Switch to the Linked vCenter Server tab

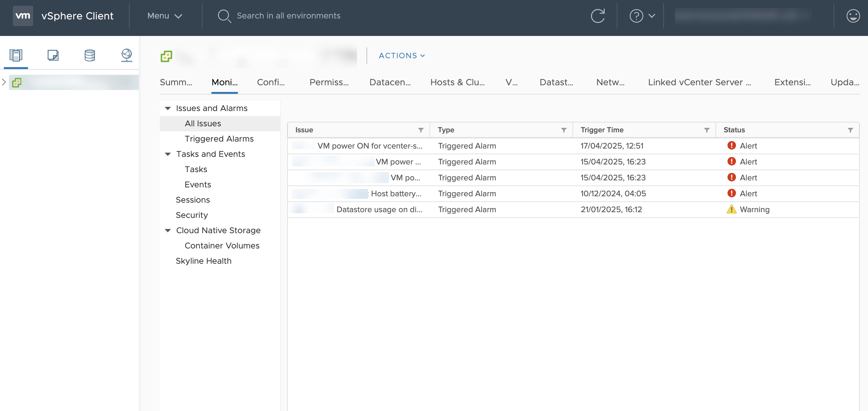(x=699, y=82)
